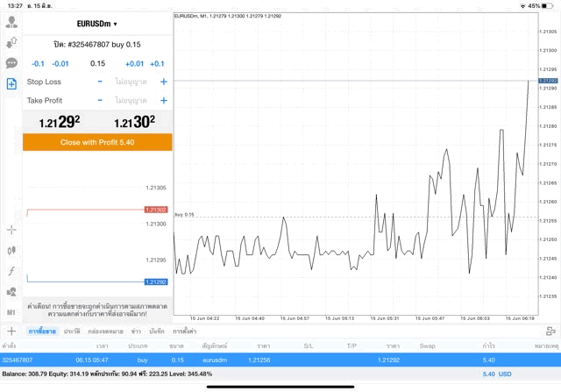Decrease volume by -0.1
The width and height of the screenshot is (561, 392).
(38, 64)
